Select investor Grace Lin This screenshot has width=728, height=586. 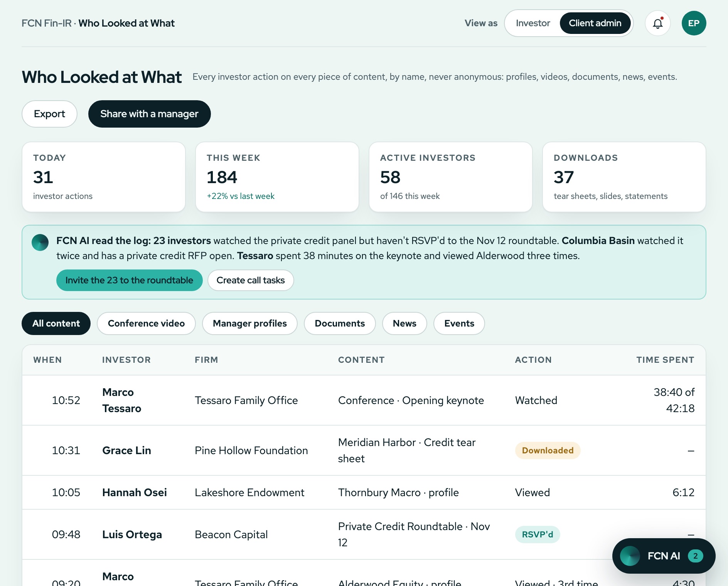pos(126,450)
